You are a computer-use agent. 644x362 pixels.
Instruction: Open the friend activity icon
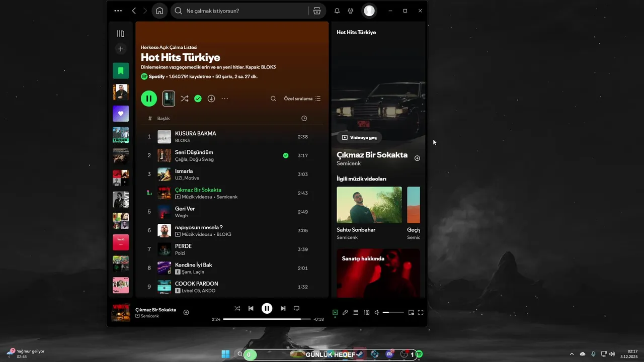pos(351,11)
